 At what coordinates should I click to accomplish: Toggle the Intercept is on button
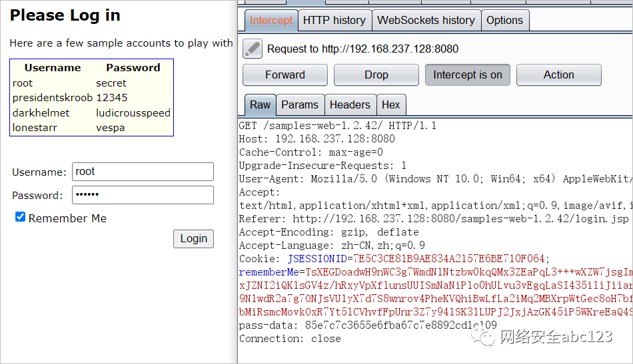[x=468, y=75]
